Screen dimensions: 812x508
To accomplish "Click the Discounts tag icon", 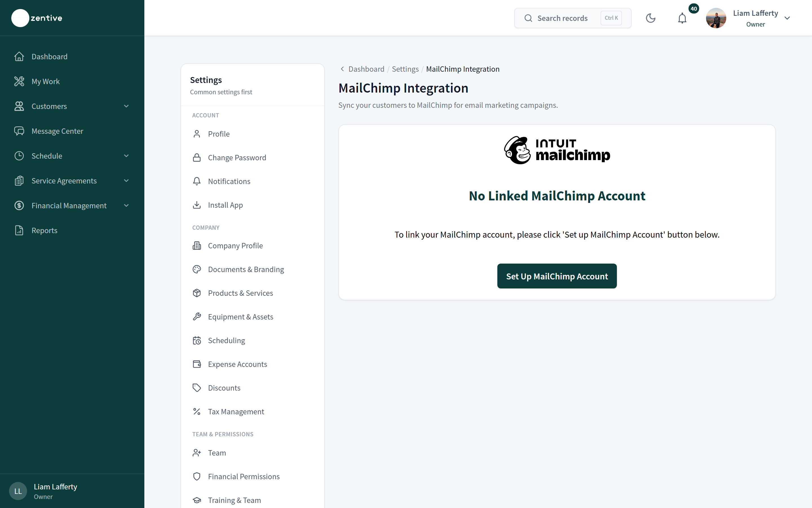I will 197,388.
